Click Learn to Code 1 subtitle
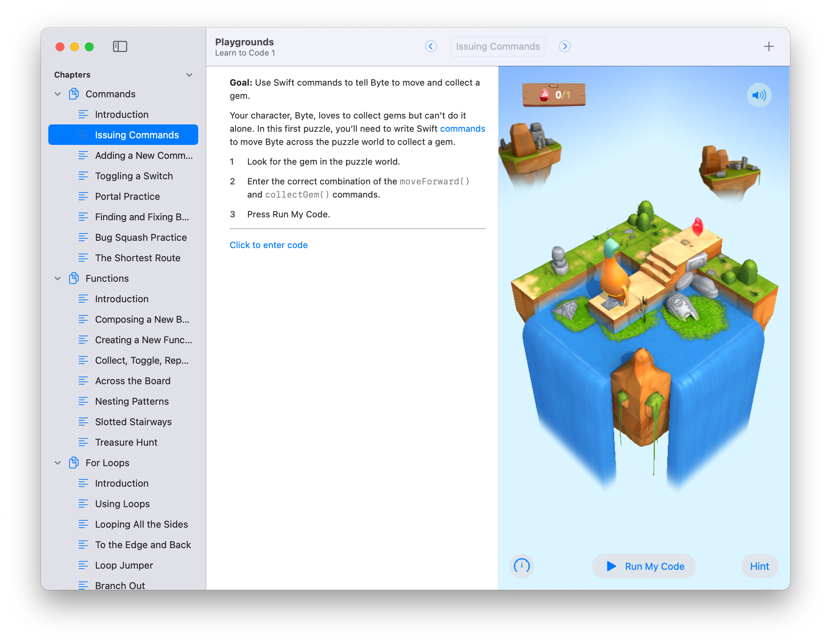The height and width of the screenshot is (644, 831). click(x=245, y=53)
